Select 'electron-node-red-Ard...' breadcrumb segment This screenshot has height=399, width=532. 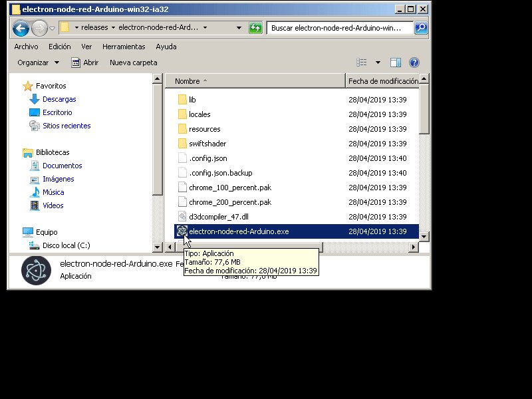tap(158, 27)
